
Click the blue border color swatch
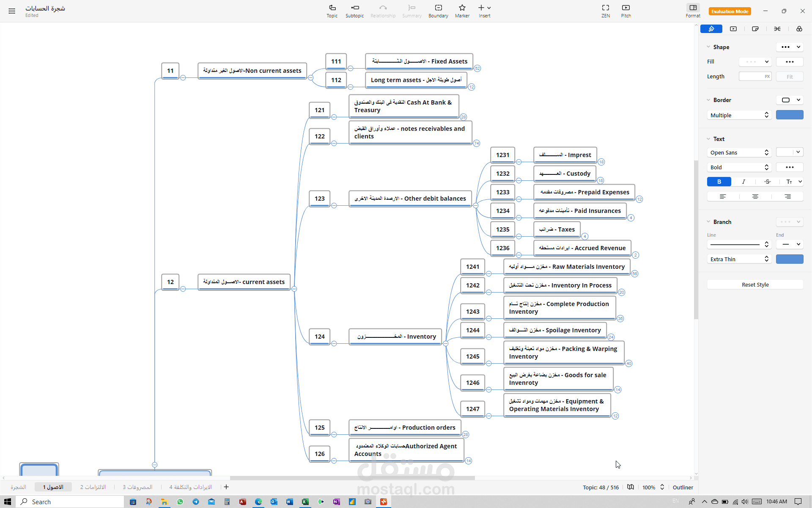[789, 115]
